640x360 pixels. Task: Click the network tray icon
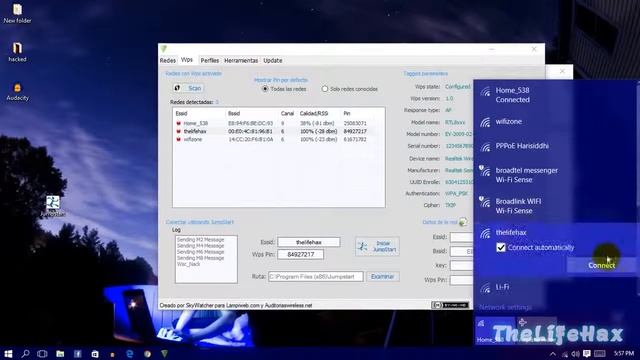pyautogui.click(x=565, y=354)
